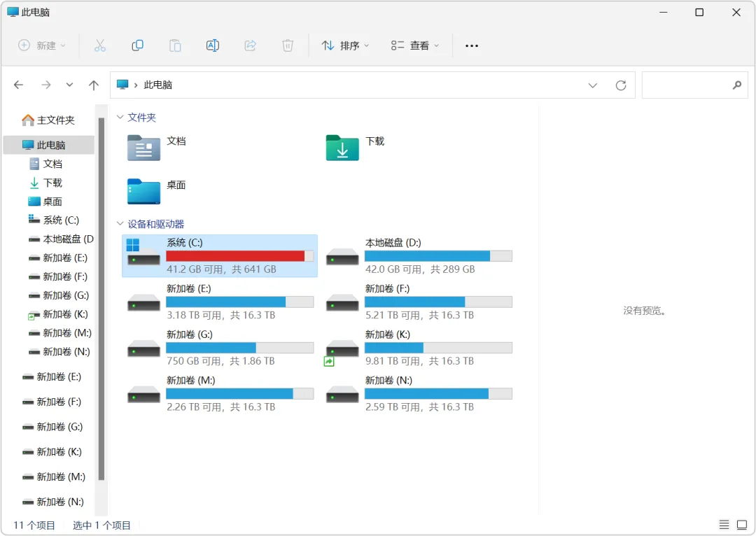Select 新加卷 (N:) drive in main pane
Screen dimensions: 756x536
419,393
